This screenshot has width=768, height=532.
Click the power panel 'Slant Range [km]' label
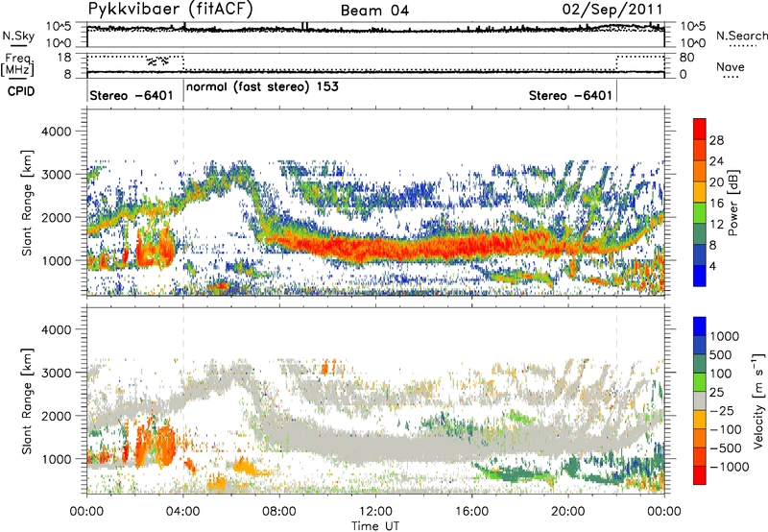[x=27, y=204]
